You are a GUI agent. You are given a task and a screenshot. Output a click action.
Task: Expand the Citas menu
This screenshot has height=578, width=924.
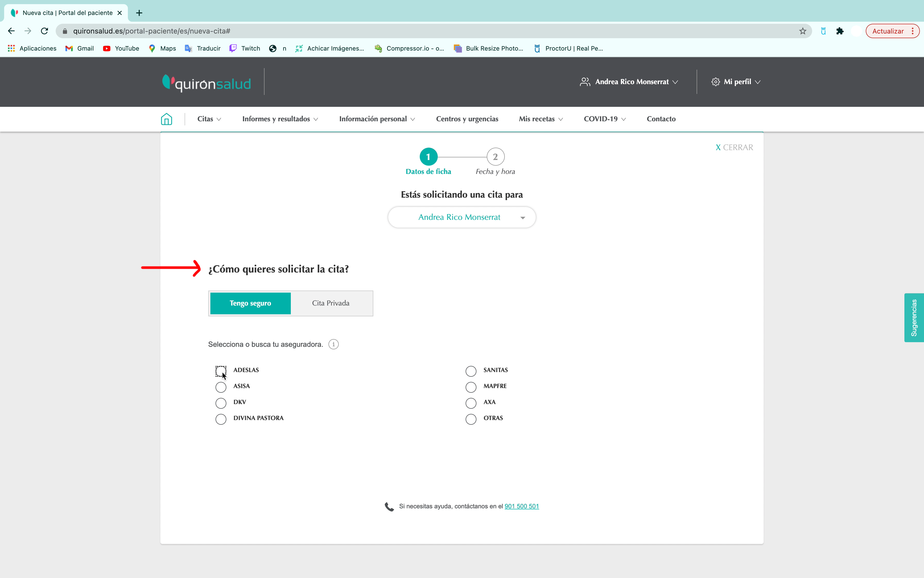tap(209, 119)
